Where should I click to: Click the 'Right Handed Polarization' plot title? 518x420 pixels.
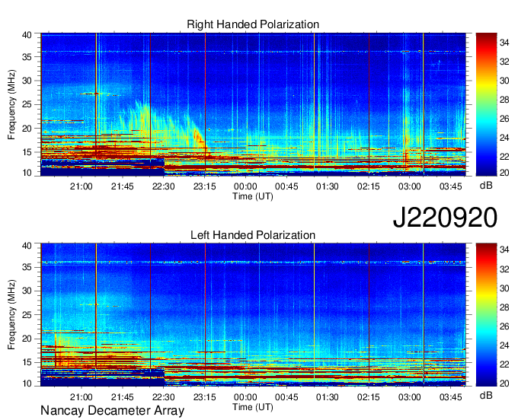click(x=253, y=24)
